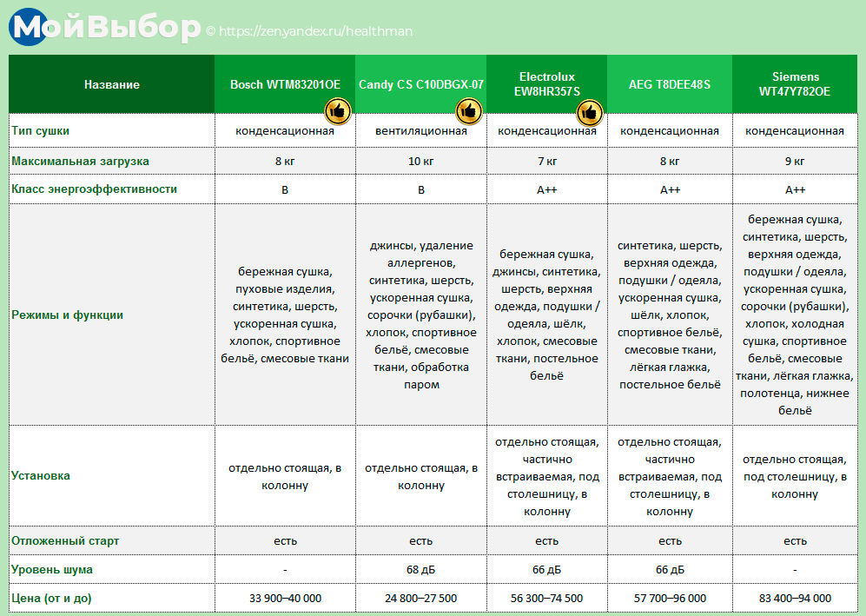Select the price cell 33 900–40 000

tap(285, 599)
